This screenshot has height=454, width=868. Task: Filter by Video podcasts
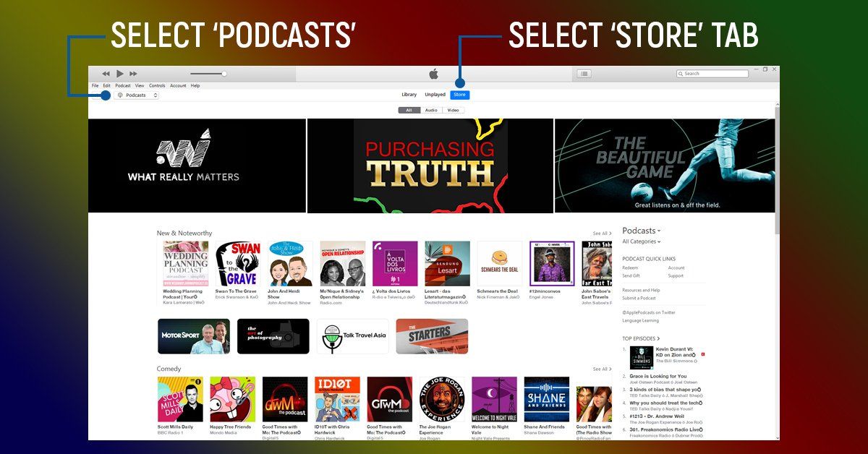(x=453, y=111)
